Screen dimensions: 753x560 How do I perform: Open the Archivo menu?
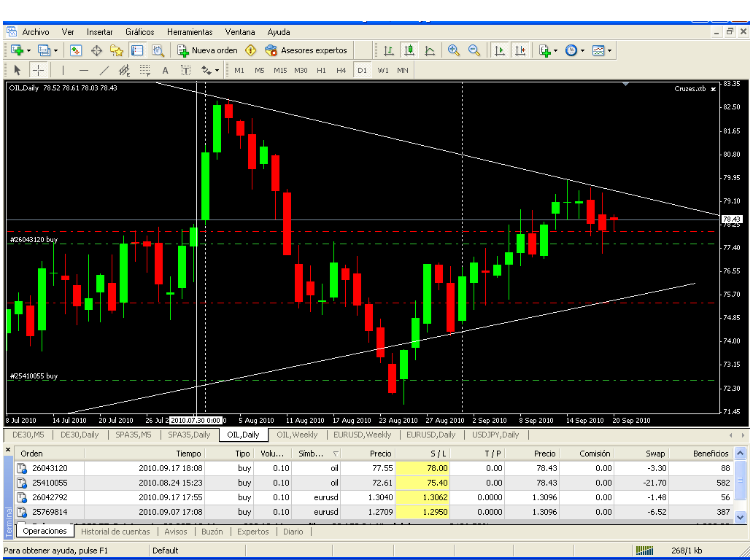[x=36, y=32]
